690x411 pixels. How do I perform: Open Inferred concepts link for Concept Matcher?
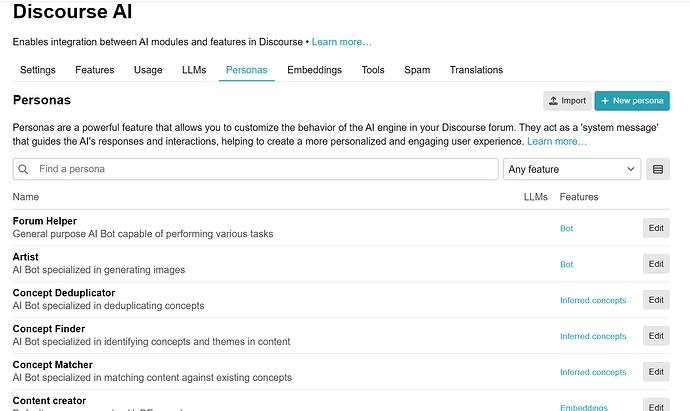tap(593, 372)
